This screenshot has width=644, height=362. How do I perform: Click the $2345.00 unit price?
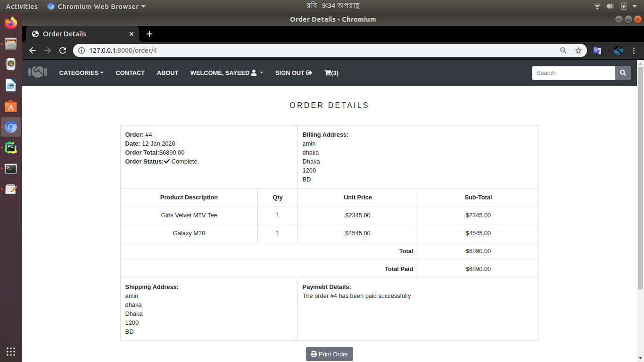point(358,215)
